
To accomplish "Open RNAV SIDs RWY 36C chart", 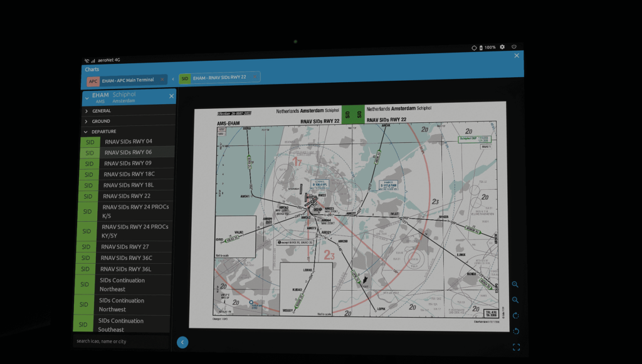I will coord(123,257).
